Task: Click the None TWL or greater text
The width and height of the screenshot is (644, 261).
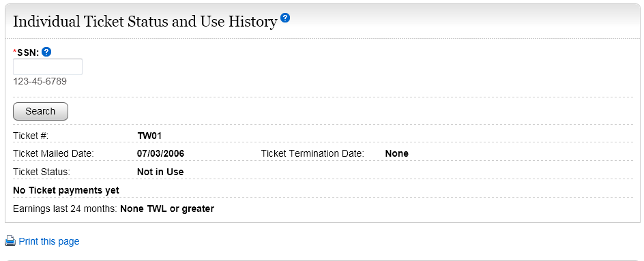Action: point(167,209)
